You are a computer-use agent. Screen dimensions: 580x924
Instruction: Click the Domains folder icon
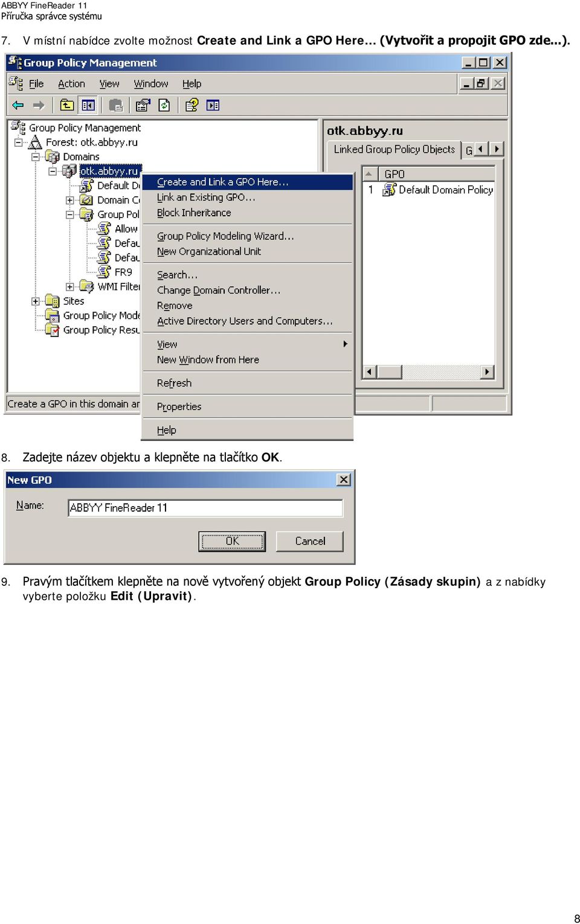pyautogui.click(x=53, y=156)
